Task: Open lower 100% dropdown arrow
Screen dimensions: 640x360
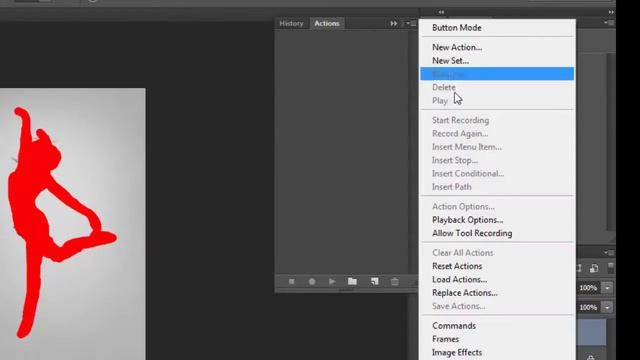Action: click(x=607, y=307)
